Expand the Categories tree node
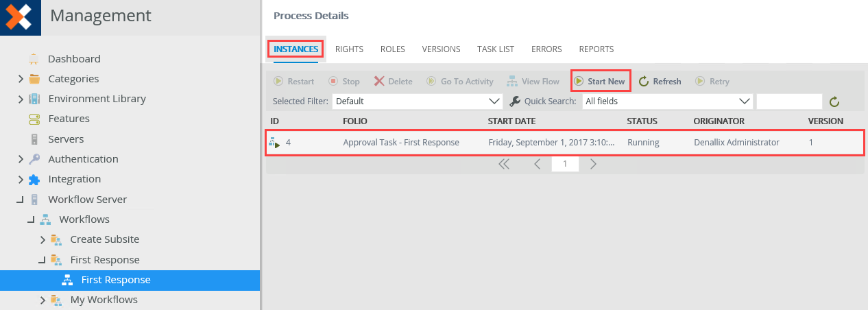 [x=21, y=79]
